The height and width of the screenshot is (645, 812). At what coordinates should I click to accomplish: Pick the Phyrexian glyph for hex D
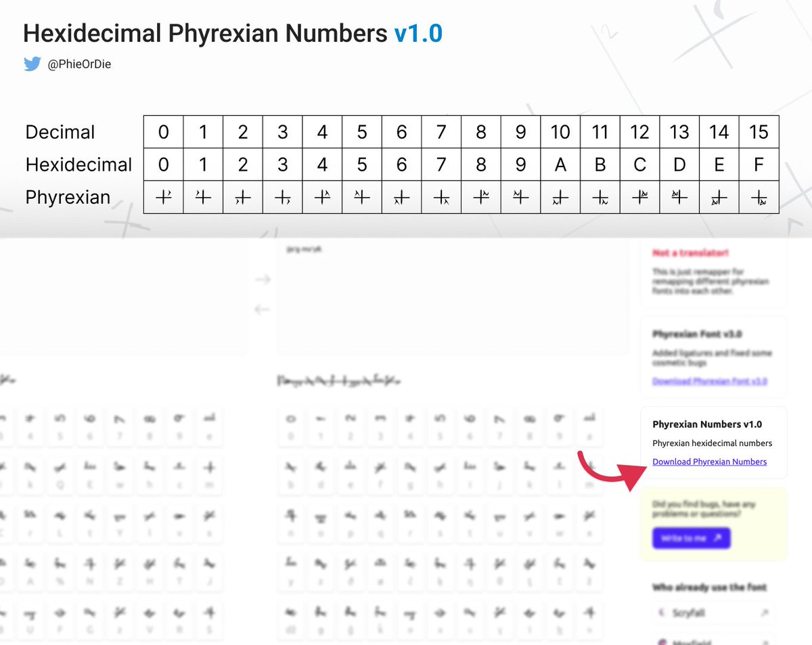click(x=679, y=197)
